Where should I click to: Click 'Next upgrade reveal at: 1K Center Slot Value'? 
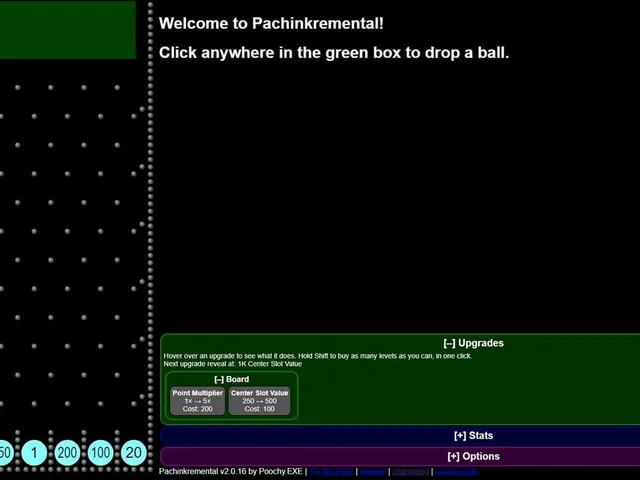[x=233, y=364]
